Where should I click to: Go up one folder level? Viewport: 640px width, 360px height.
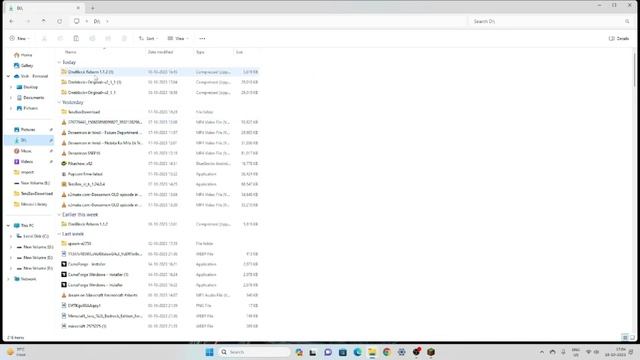(44, 21)
